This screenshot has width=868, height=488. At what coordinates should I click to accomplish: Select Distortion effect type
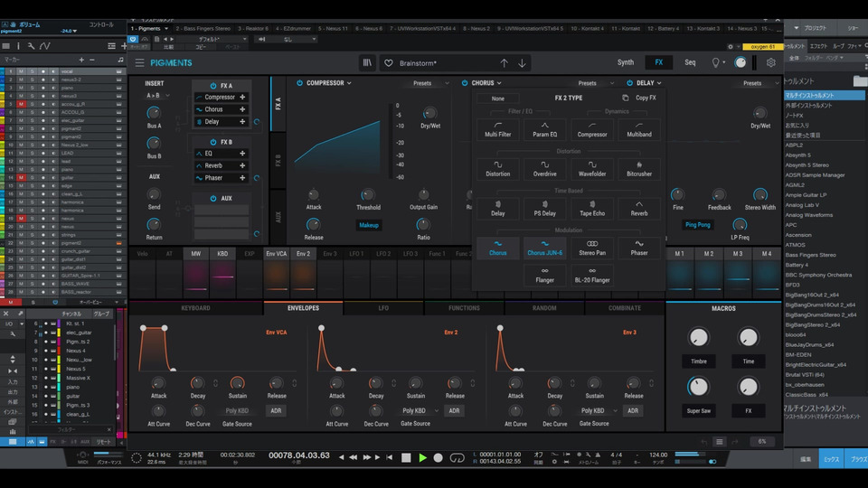[x=497, y=169]
